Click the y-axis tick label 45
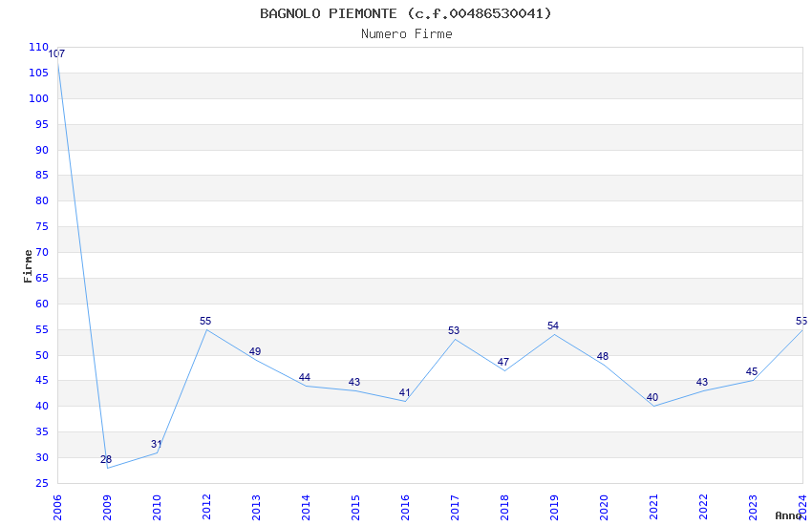The image size is (812, 525). click(42, 380)
